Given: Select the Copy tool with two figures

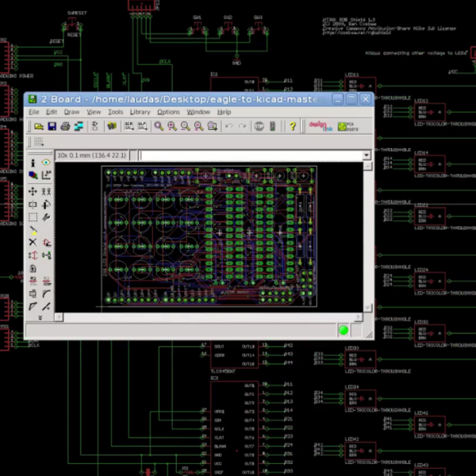Looking at the screenshot, I should click(x=46, y=191).
